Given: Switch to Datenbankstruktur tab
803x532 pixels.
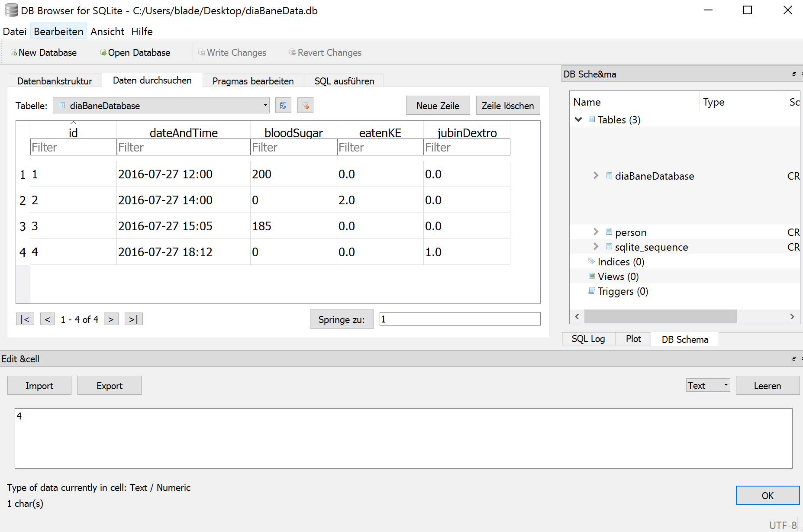Looking at the screenshot, I should [x=55, y=81].
